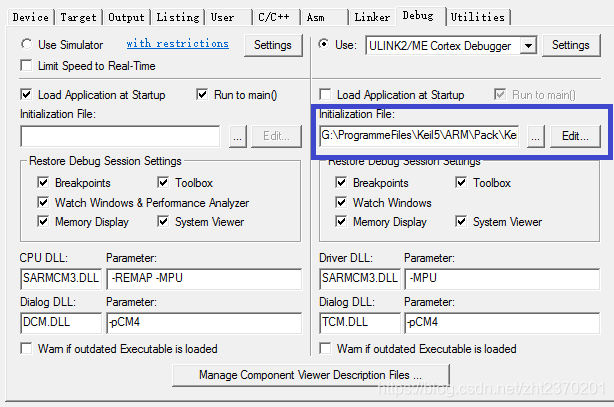Open the ULINK2/ME debugger Settings button
This screenshot has width=614, height=407.
pos(571,45)
